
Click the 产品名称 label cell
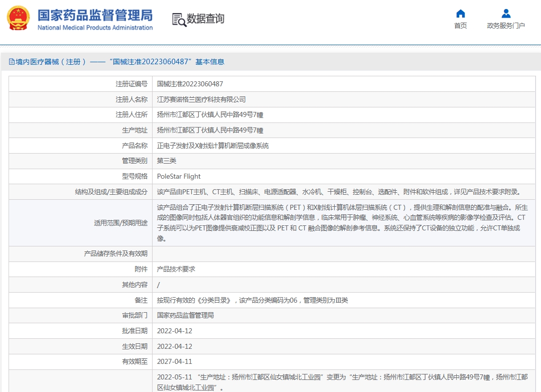[80, 146]
